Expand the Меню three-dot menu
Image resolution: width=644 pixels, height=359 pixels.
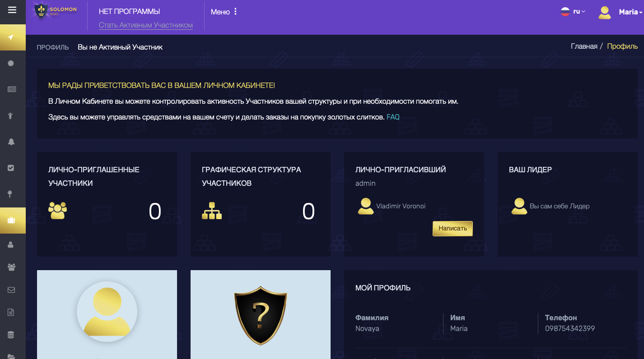[224, 12]
